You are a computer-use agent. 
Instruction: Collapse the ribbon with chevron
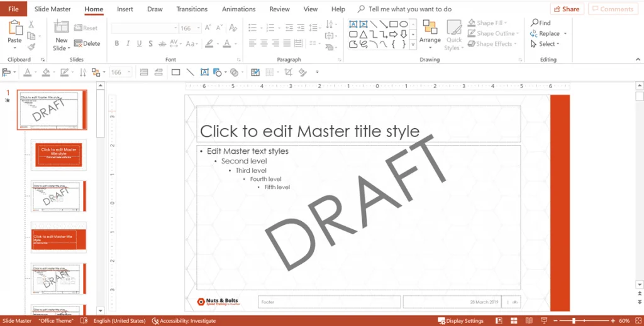click(x=638, y=60)
